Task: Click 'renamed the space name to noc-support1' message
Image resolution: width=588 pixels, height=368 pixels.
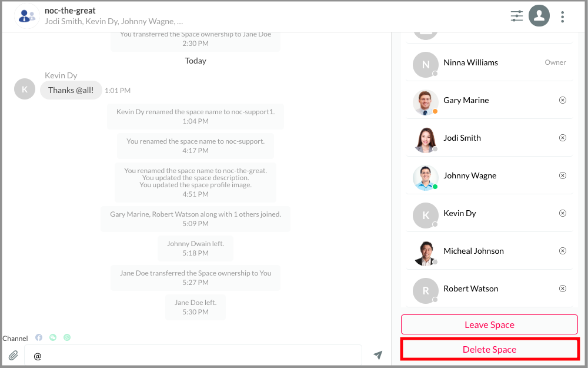Action: click(195, 117)
